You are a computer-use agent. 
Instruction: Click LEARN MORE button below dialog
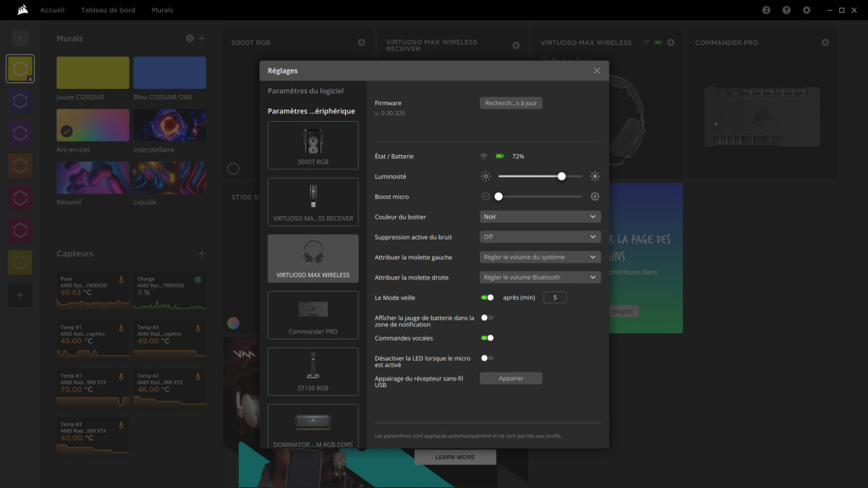click(x=455, y=457)
